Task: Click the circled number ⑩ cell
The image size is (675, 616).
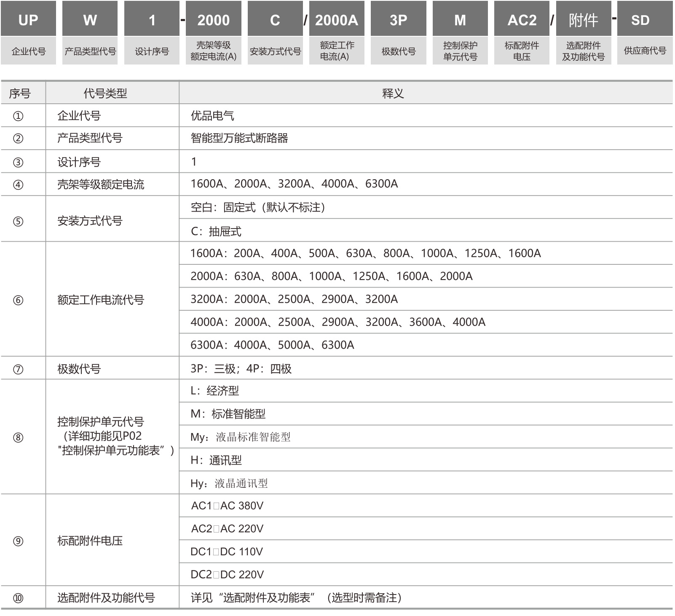Action: 18,598
